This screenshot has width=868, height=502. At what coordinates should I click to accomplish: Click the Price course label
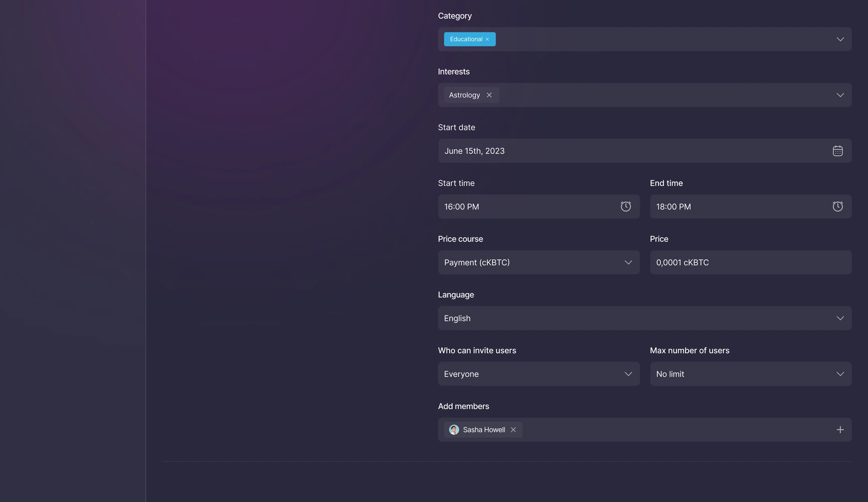[461, 239]
